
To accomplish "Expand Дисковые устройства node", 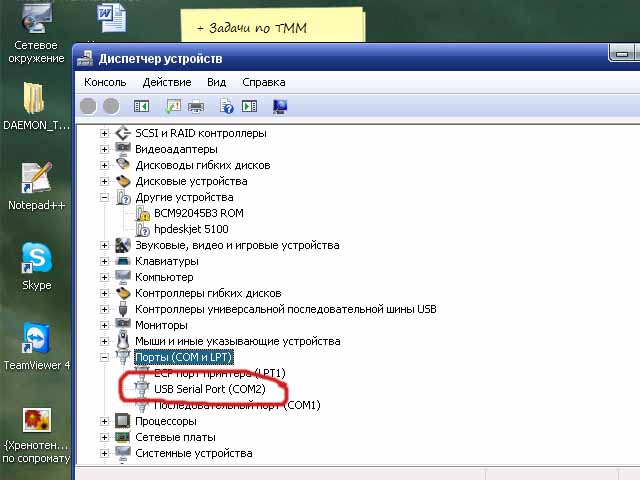I will click(x=104, y=181).
